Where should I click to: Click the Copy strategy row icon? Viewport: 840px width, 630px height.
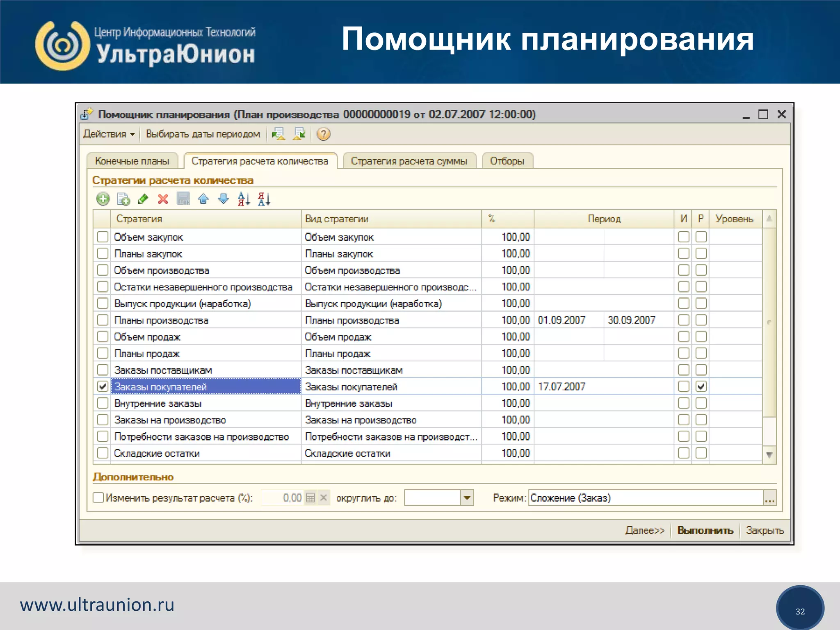coord(123,199)
